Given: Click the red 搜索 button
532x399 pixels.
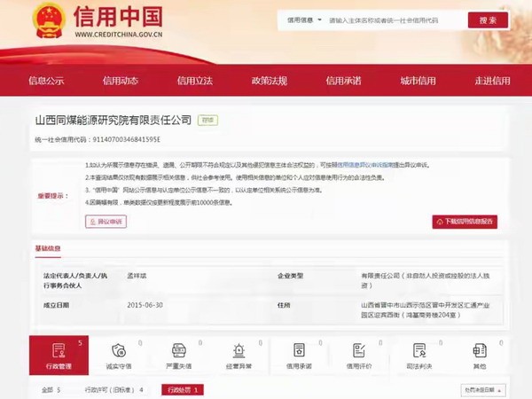Looking at the screenshot, I should click(x=488, y=20).
